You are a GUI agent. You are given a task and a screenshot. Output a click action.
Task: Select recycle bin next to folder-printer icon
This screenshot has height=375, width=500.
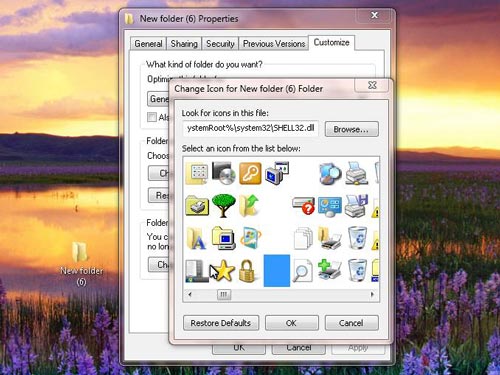[x=357, y=238]
